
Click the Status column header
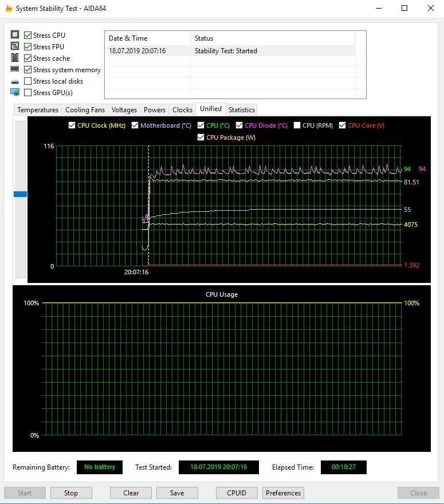pos(273,38)
